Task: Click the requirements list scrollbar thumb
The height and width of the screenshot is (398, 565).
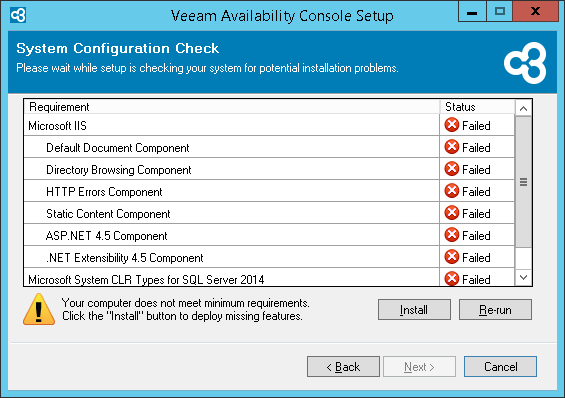Action: [x=524, y=182]
